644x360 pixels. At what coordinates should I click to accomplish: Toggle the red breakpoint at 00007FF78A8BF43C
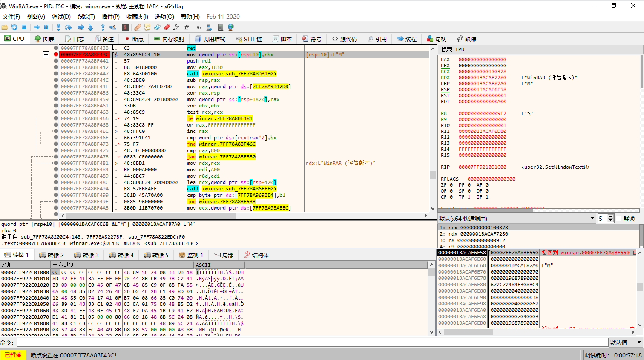[56, 55]
